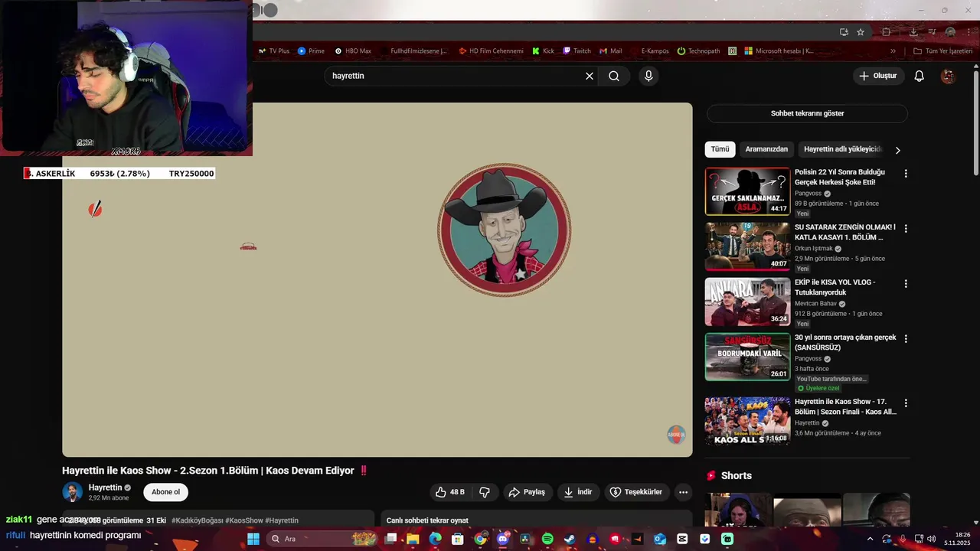Click the İndir download button
Viewport: 980px width, 551px height.
pyautogui.click(x=579, y=492)
